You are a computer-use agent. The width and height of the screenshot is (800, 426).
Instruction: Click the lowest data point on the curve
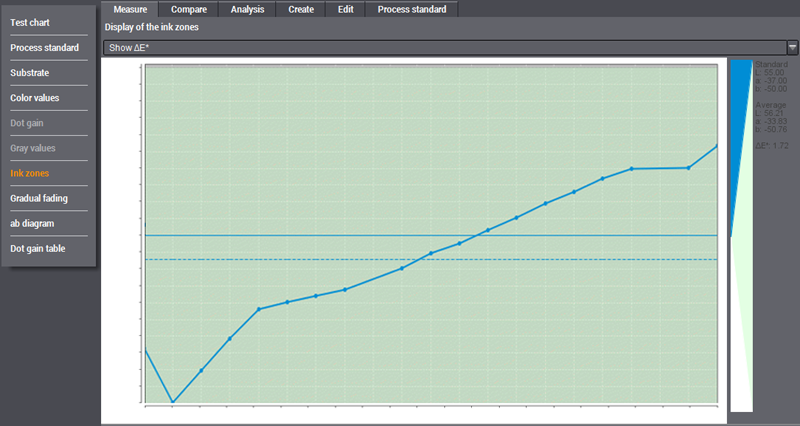[173, 403]
